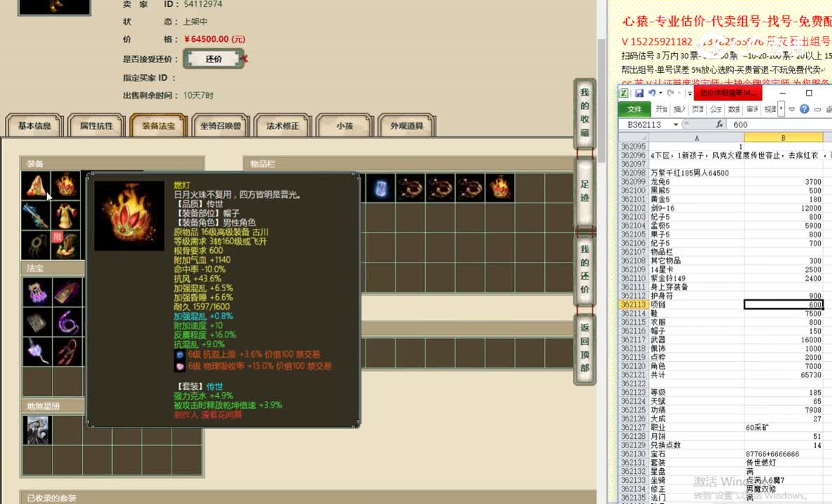Click the 返回顶部 sidebar button
Viewport: 832px width, 504px height.
point(585,346)
